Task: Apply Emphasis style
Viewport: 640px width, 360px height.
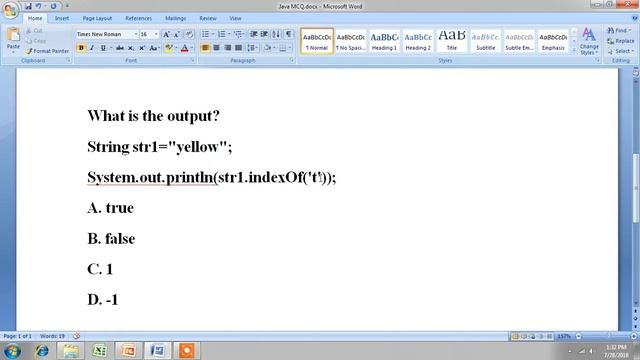Action: click(x=553, y=41)
